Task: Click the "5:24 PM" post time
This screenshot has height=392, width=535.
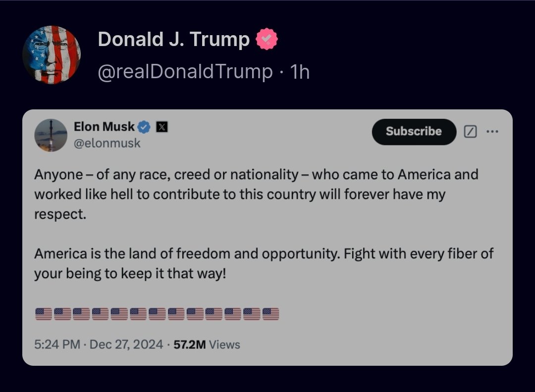Action: click(57, 344)
